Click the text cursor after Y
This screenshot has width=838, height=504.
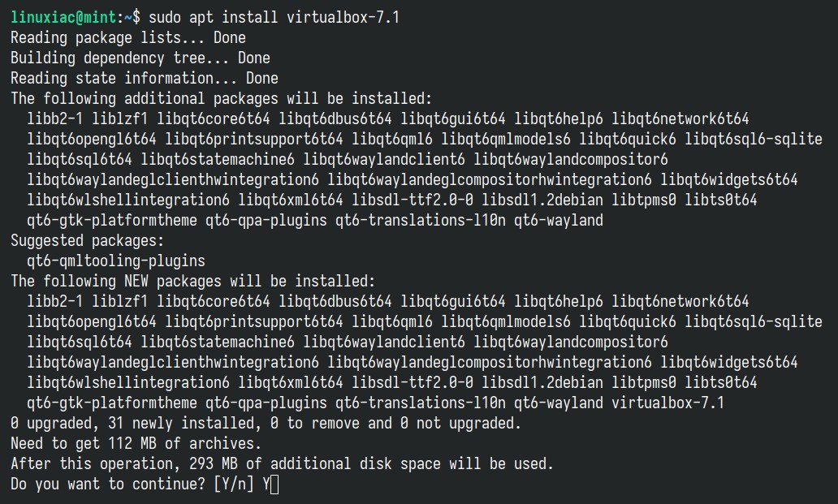pos(274,485)
